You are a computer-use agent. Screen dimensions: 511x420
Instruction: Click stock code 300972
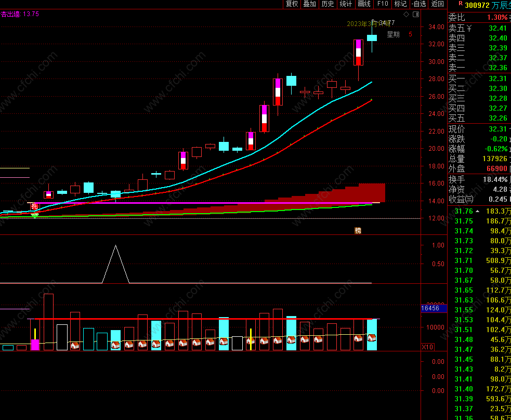(477, 5)
